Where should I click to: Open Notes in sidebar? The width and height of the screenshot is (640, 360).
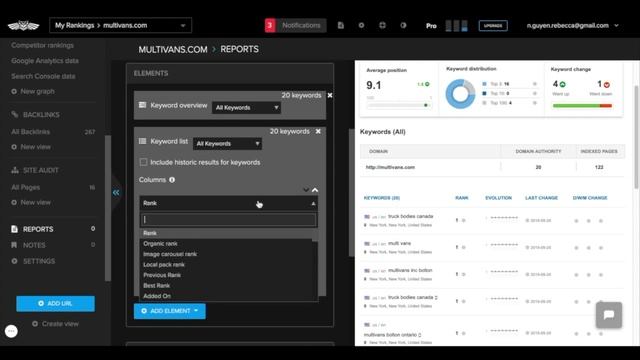click(x=29, y=245)
